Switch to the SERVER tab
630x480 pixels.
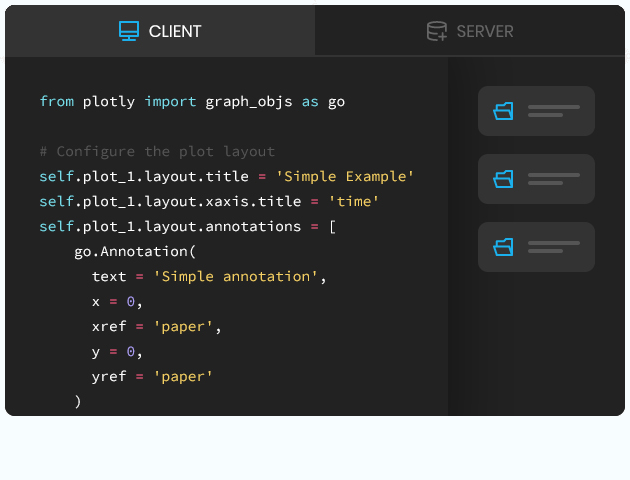click(x=470, y=31)
